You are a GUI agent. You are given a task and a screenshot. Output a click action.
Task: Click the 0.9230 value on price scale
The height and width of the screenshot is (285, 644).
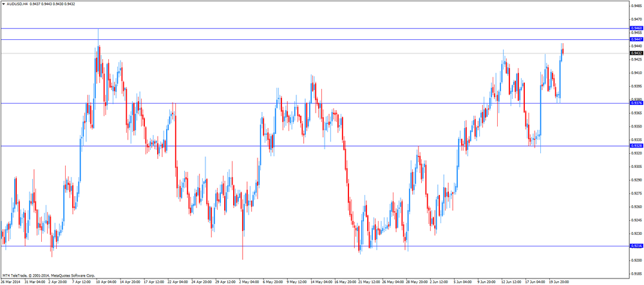click(x=637, y=234)
